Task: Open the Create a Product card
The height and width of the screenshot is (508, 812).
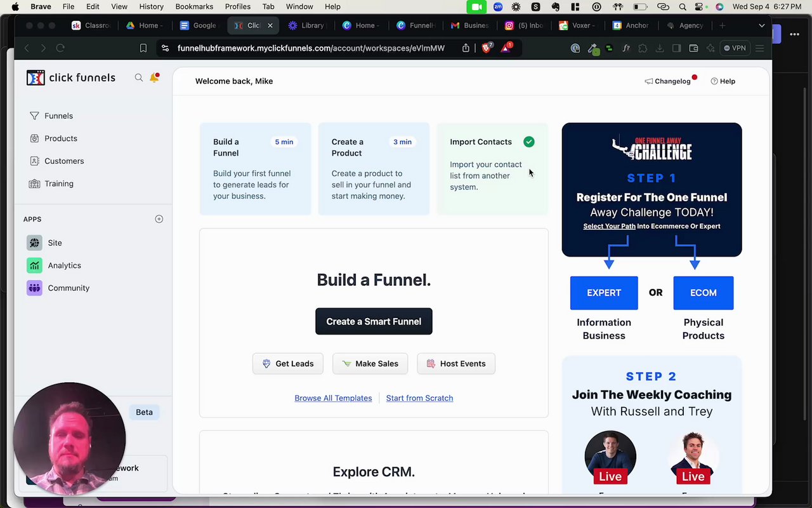Action: tap(374, 169)
